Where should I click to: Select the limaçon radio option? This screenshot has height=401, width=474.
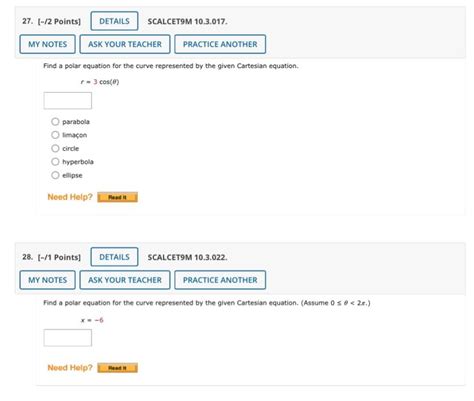tap(55, 135)
